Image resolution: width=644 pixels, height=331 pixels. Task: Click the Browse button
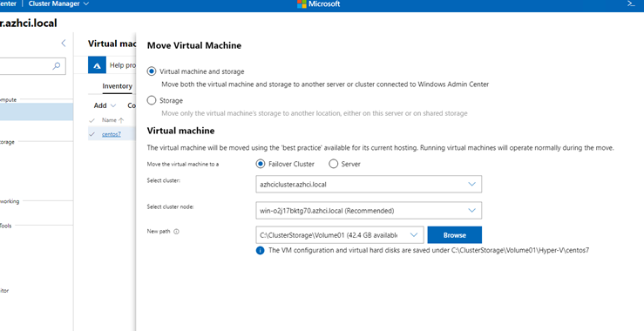pyautogui.click(x=454, y=235)
